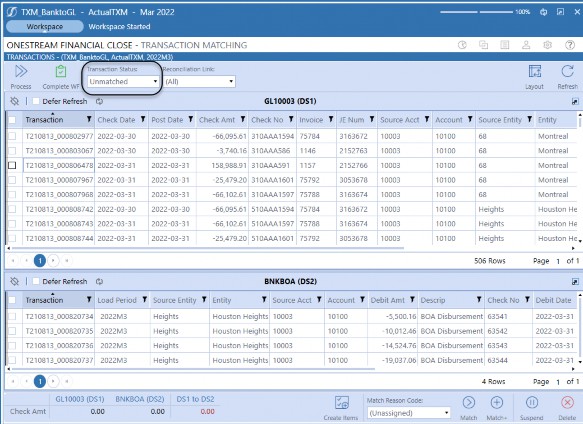Open the Layout icon at top right
The width and height of the screenshot is (583, 424).
click(x=535, y=71)
